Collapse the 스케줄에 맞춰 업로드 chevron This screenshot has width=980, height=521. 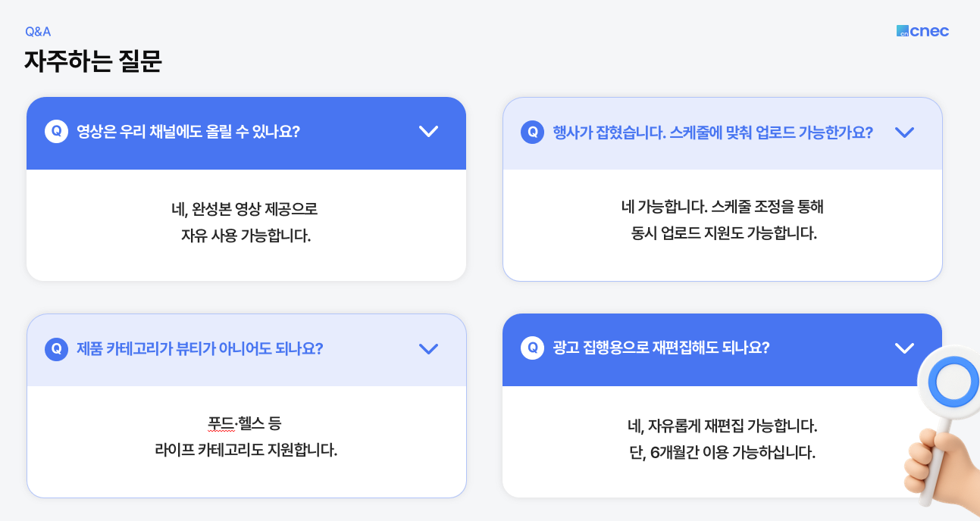(x=904, y=132)
